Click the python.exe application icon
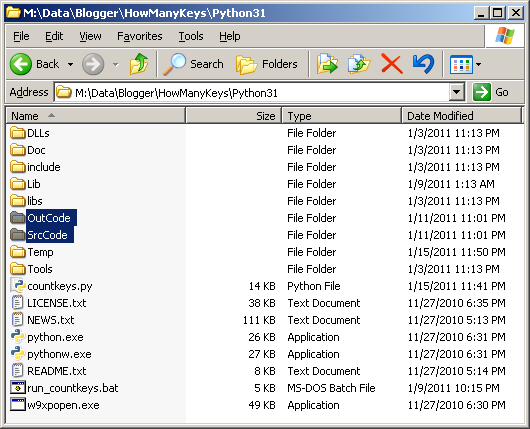Screen dimensions: 530x429 18,337
